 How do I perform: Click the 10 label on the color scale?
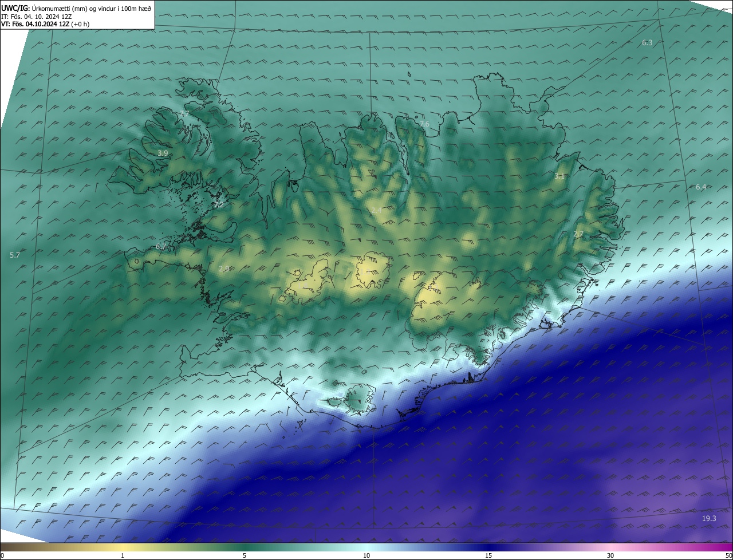[366, 555]
